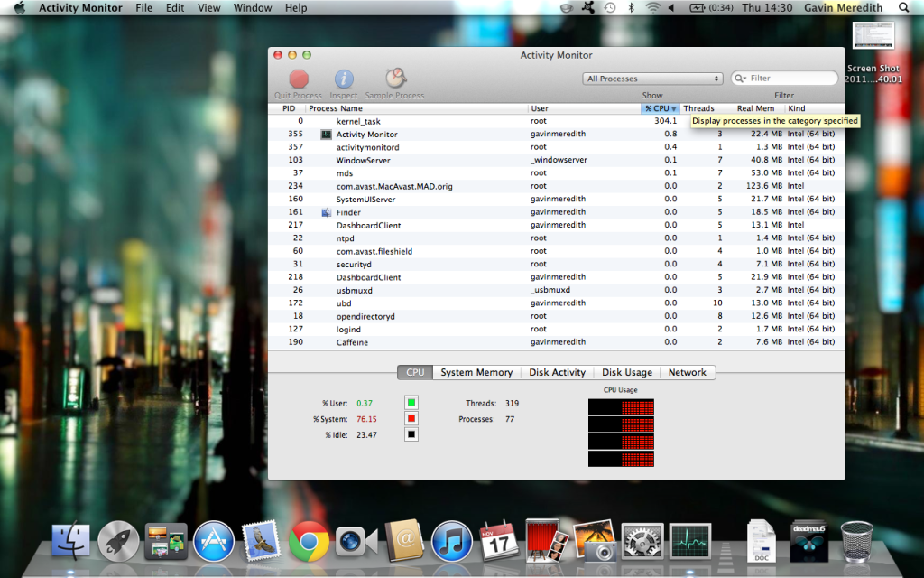Launch iTunes from the Dock
Viewport: 924px width, 578px height.
(x=451, y=541)
